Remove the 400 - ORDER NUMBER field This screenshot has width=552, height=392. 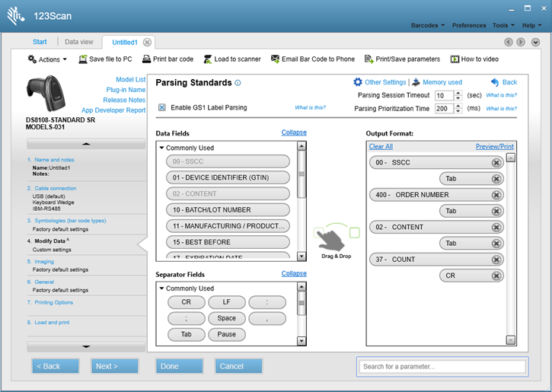click(x=496, y=195)
